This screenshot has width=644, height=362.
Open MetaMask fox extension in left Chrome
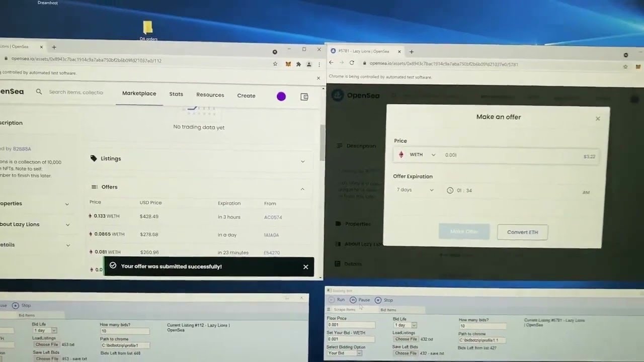[x=288, y=64]
